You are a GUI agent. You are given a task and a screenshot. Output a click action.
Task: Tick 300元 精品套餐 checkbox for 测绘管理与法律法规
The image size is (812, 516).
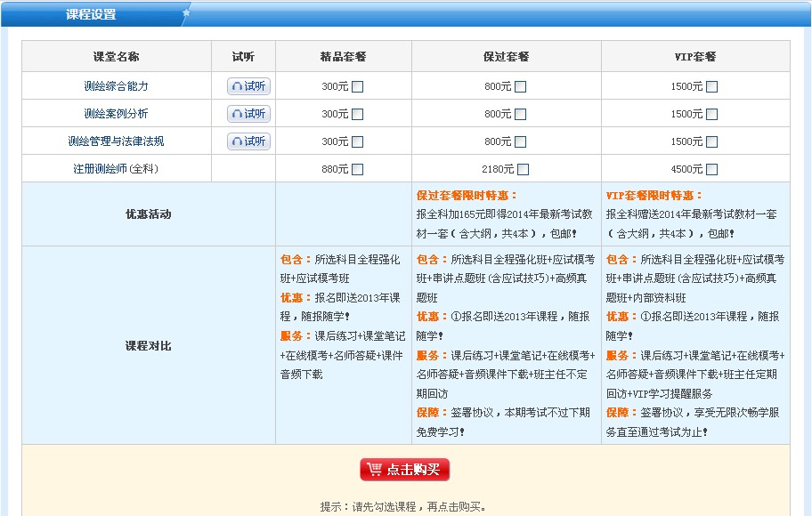(x=358, y=142)
